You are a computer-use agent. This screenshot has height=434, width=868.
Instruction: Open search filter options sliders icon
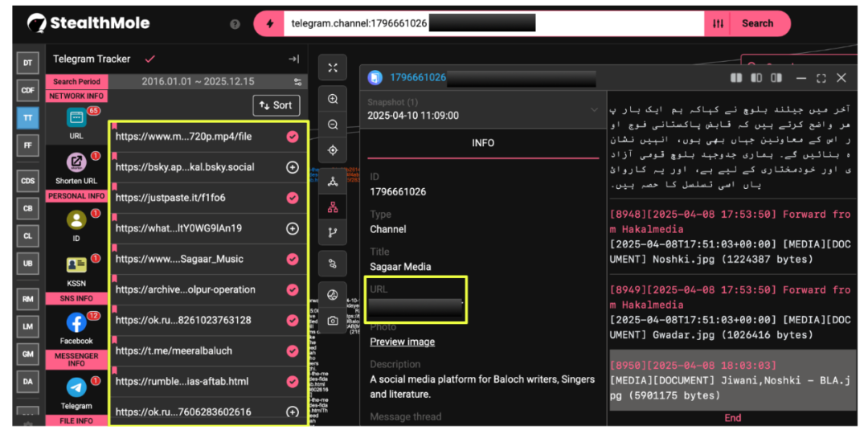point(718,24)
